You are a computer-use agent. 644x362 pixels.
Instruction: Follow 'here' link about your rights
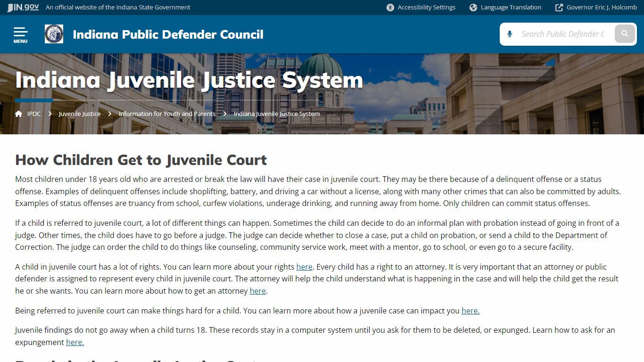(x=304, y=267)
